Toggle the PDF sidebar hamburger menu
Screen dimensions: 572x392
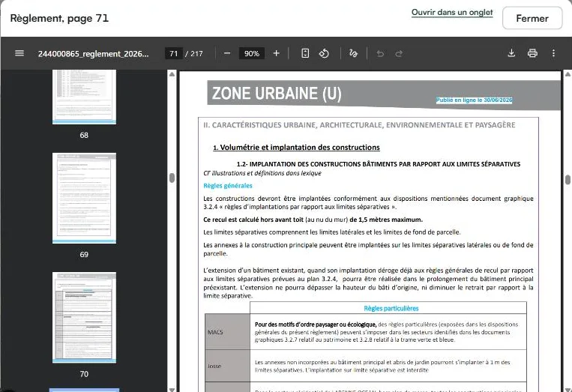click(19, 53)
